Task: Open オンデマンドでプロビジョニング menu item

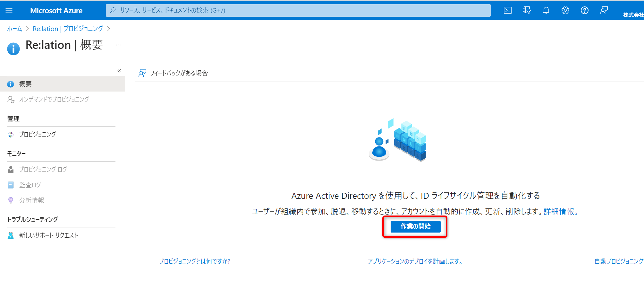Action: click(54, 100)
